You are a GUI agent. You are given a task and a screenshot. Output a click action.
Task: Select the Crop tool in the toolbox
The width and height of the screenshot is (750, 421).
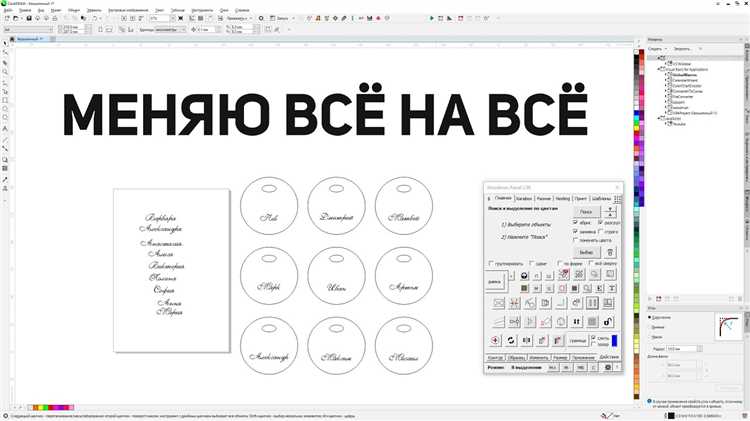5,62
